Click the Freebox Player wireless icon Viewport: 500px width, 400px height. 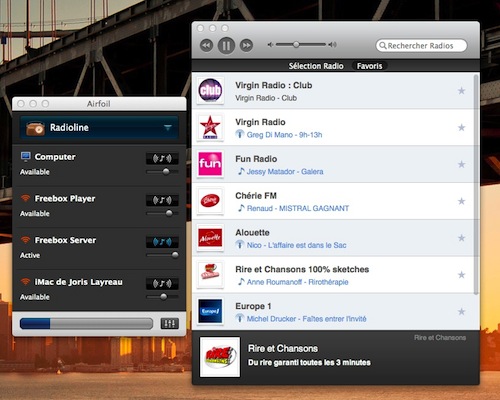25,198
